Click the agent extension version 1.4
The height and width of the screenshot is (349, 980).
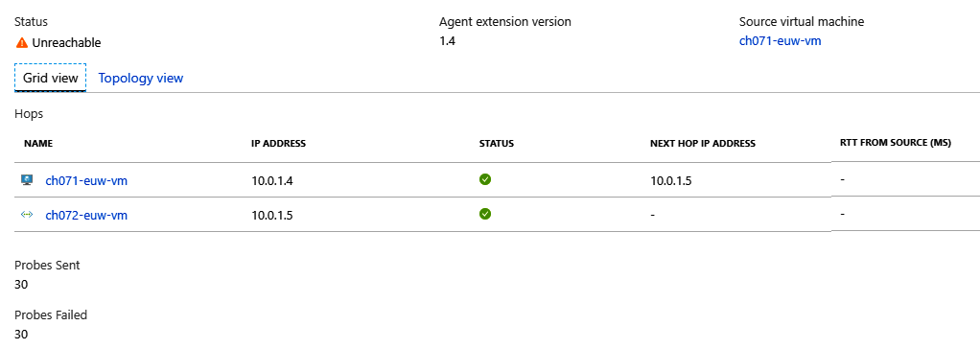click(x=447, y=42)
